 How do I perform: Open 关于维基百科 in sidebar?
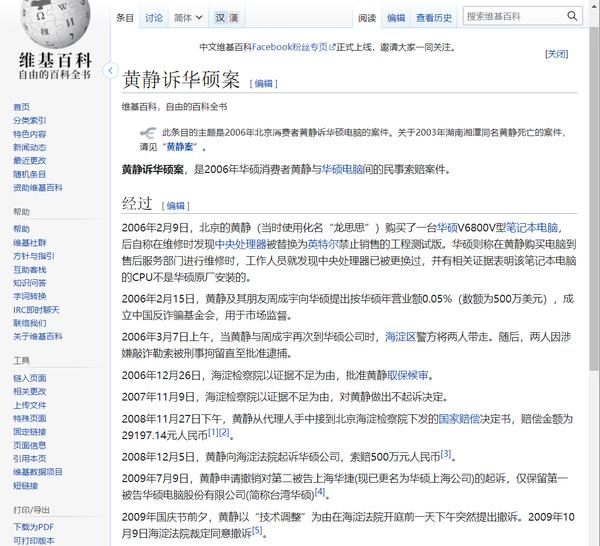click(x=38, y=336)
